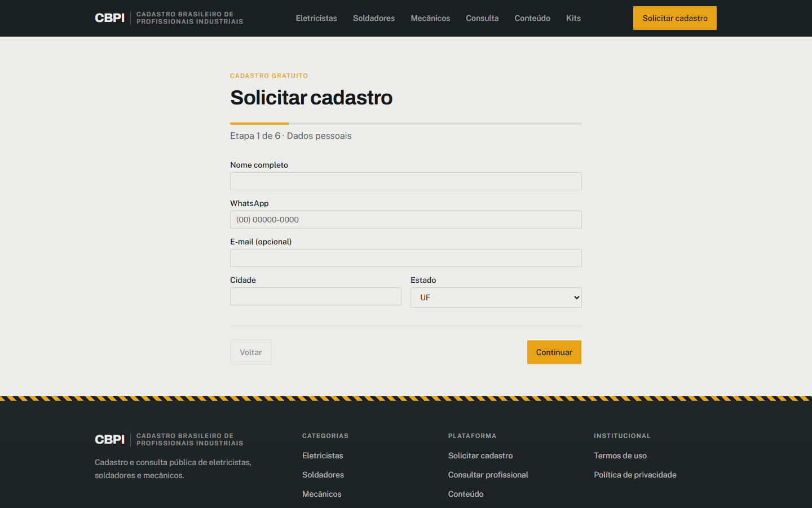Open the Política de privacidade link
This screenshot has height=508, width=812.
point(635,475)
